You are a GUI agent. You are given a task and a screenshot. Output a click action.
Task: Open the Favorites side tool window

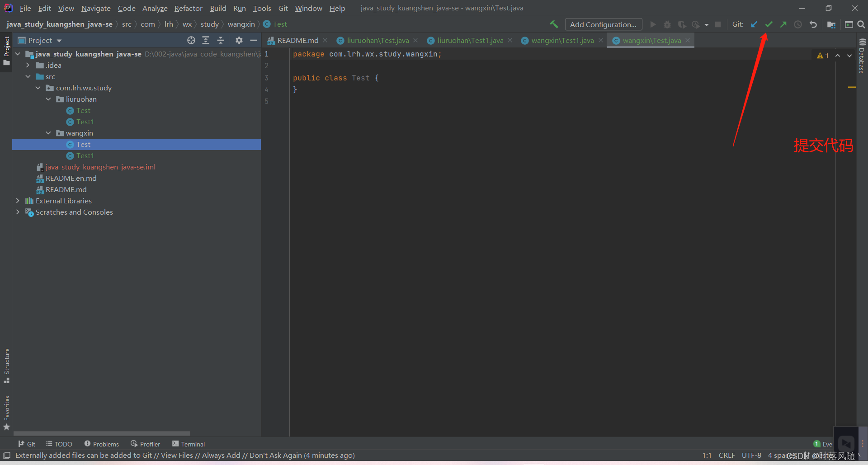point(6,413)
